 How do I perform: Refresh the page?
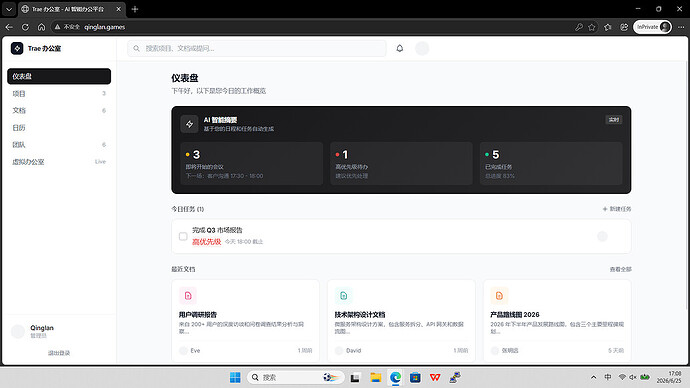[25, 27]
